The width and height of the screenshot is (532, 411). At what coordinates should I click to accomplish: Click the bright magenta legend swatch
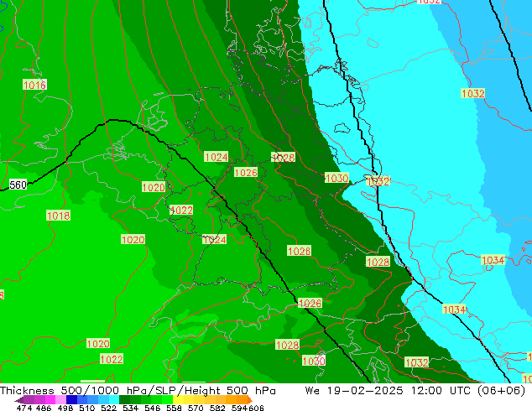(50, 400)
